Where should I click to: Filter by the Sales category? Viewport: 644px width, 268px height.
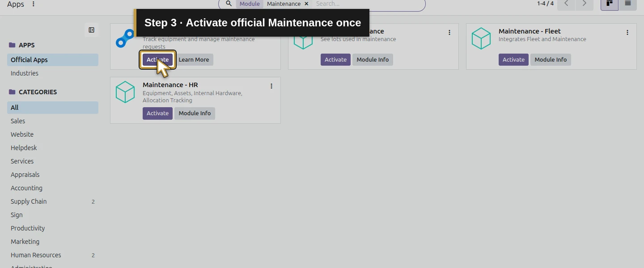53,121
